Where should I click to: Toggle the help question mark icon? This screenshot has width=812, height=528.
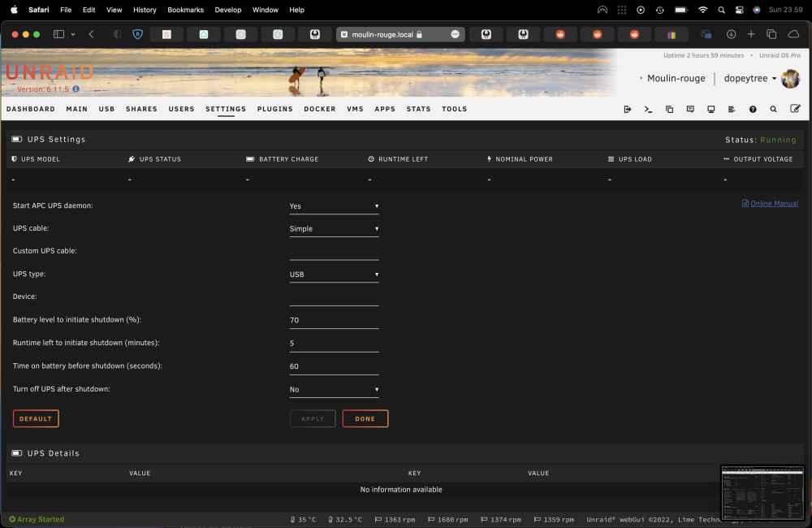[753, 109]
